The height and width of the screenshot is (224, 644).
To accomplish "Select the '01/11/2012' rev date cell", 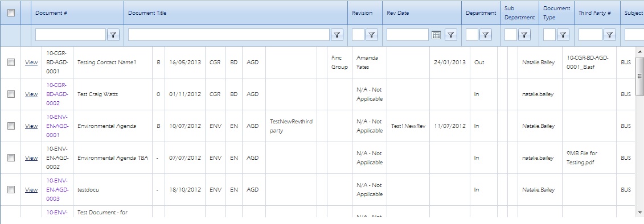I will (x=185, y=94).
